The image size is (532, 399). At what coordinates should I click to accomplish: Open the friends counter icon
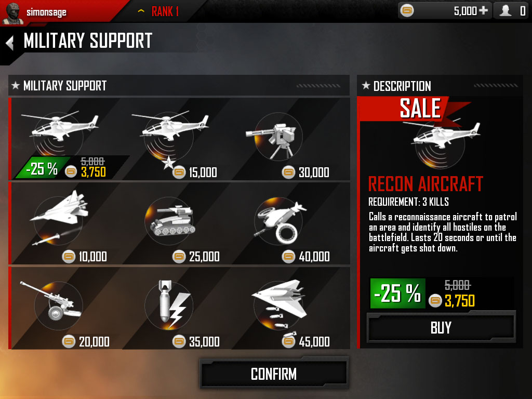pos(511,11)
